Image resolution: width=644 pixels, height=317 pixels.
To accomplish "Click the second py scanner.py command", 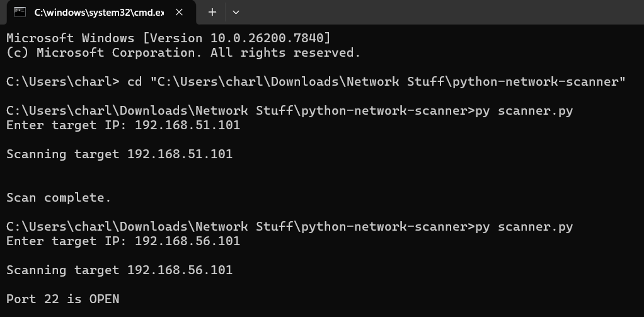I will coord(535,226).
